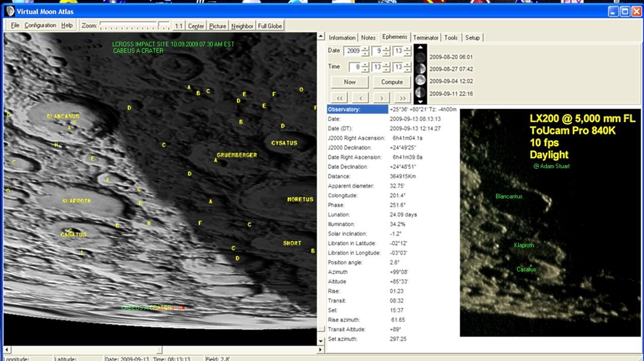Decrease the month value with its down arrow
644x361 pixels.
tap(386, 53)
